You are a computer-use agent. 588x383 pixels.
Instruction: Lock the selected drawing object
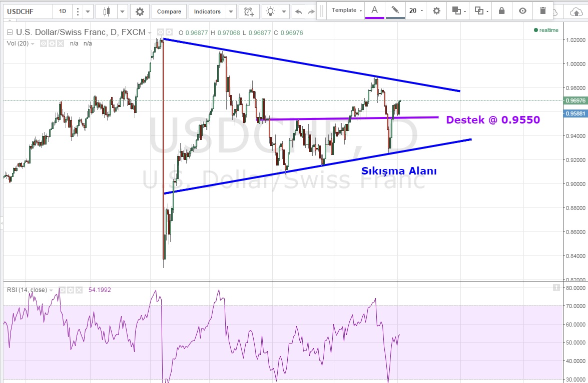[x=501, y=10]
